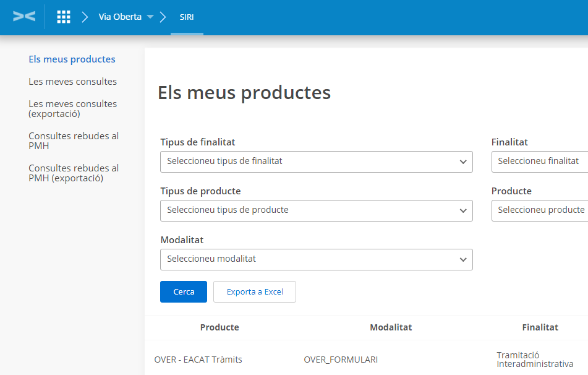Click the breadcrumb arrow before SIRI
This screenshot has width=588, height=375.
point(163,17)
